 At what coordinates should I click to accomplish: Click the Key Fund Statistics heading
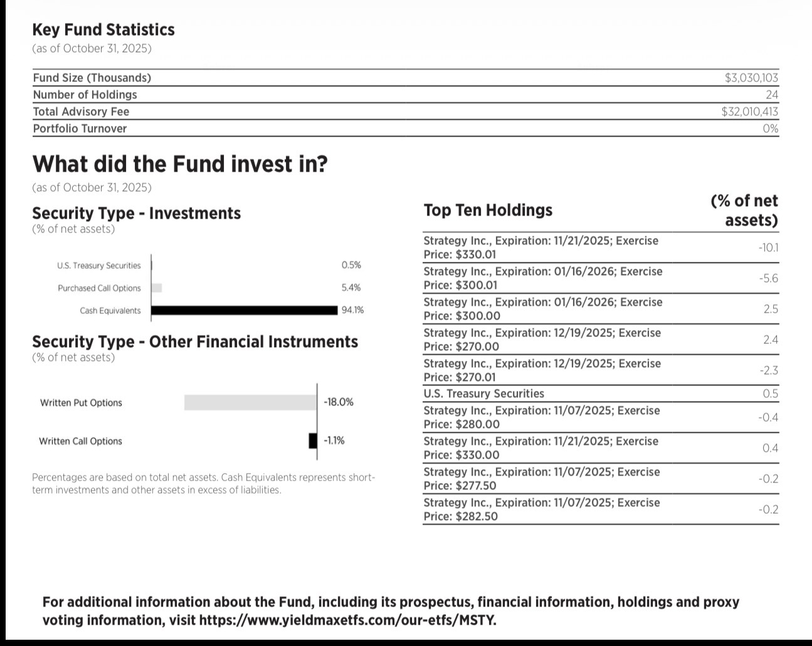click(x=103, y=29)
